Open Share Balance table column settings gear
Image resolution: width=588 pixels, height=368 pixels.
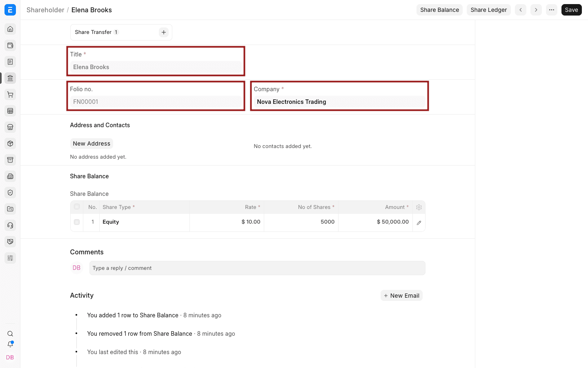pyautogui.click(x=419, y=207)
